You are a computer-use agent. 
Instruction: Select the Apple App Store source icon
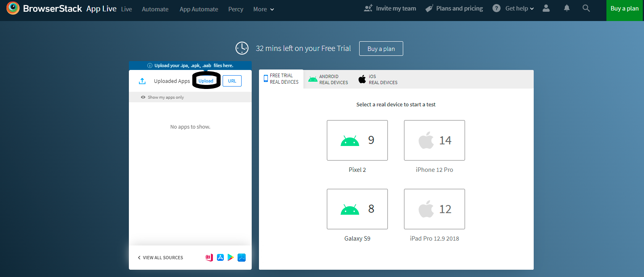[220, 258]
